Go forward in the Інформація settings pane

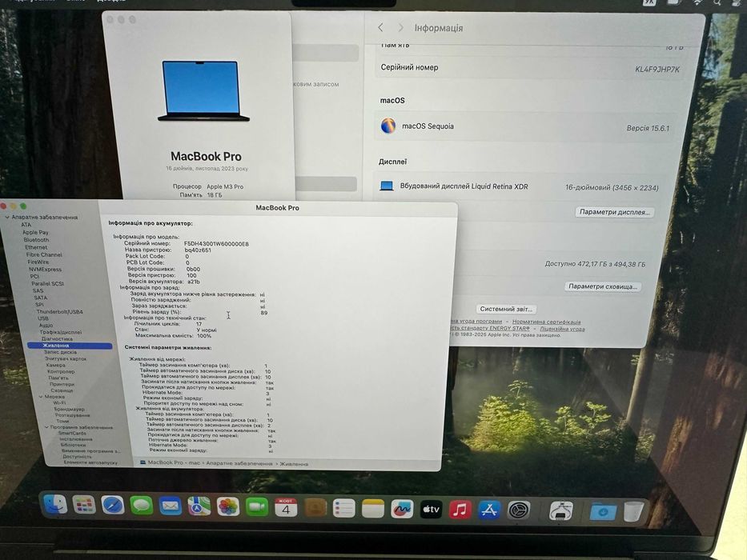400,28
